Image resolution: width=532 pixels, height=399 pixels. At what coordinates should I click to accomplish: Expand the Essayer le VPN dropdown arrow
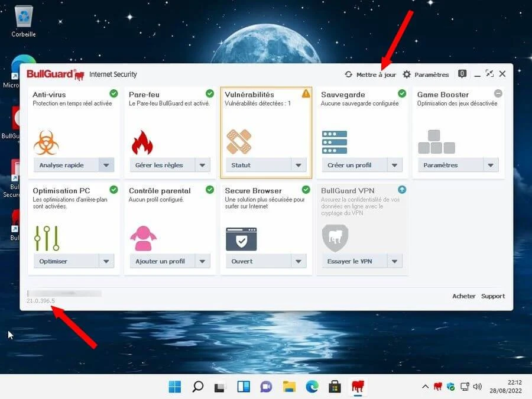point(395,261)
